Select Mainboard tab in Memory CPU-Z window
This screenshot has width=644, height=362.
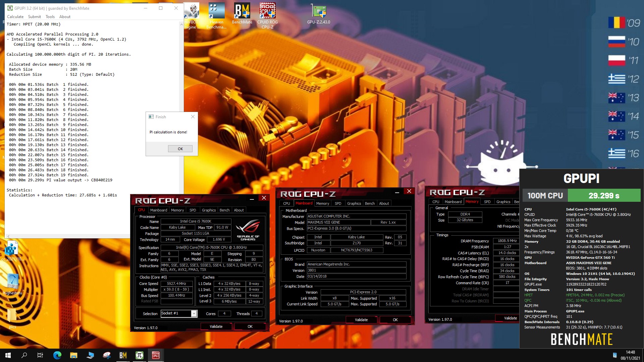(453, 202)
